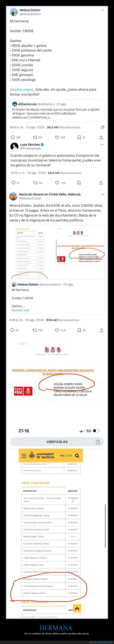Switch the website language to VAL
This screenshot has height=644, width=114.
tap(62, 456)
